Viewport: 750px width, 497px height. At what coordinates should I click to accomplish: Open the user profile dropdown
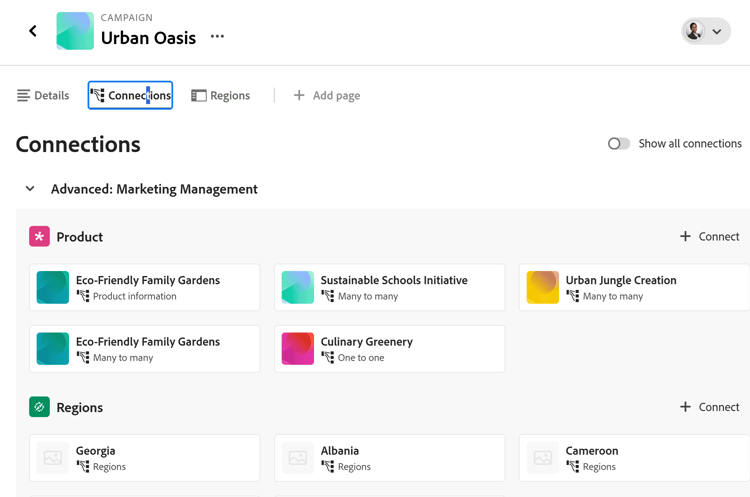705,31
